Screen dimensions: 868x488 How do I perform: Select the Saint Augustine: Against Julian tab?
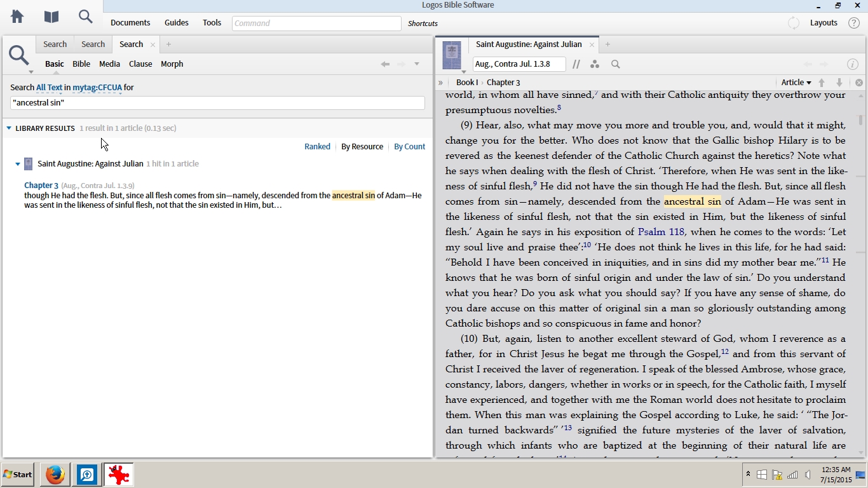click(529, 44)
